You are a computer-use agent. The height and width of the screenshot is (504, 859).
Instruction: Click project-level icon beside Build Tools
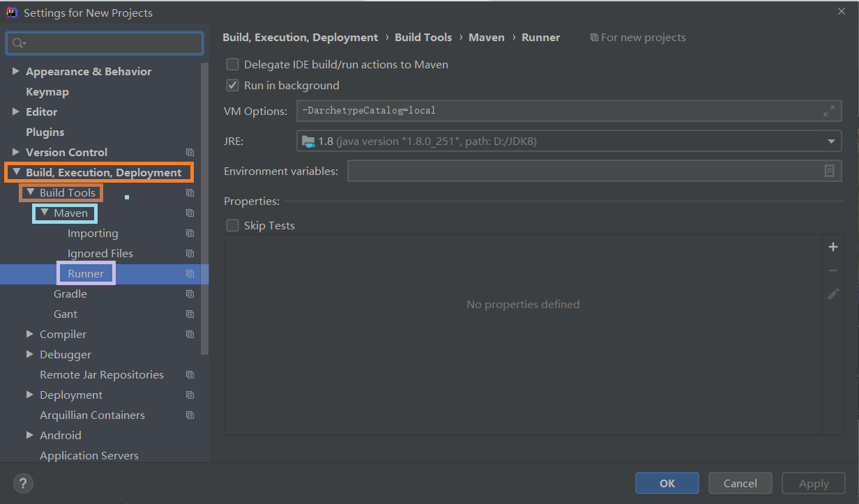[190, 192]
